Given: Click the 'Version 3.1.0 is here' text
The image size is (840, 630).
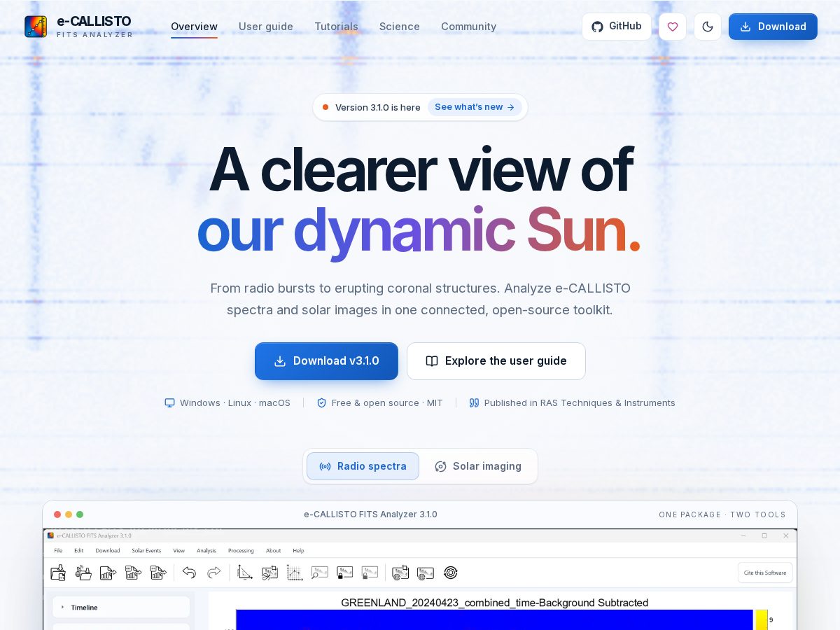Looking at the screenshot, I should pos(378,107).
